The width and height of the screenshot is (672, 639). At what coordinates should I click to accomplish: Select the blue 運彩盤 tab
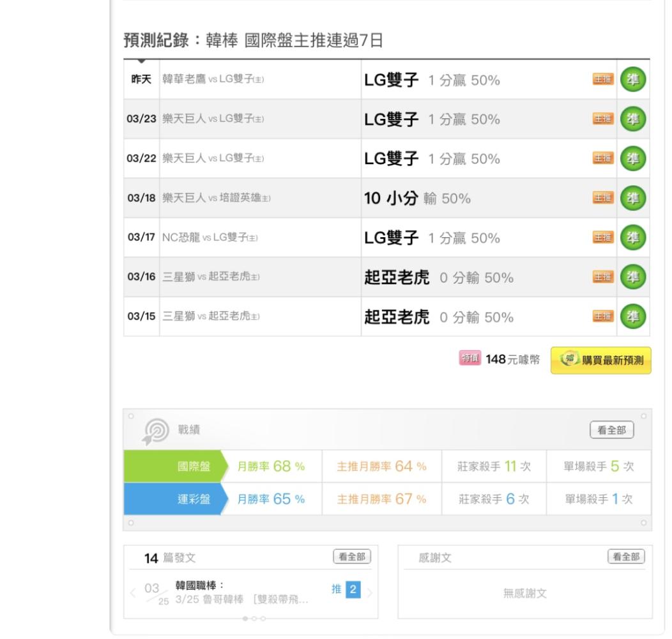[x=175, y=499]
